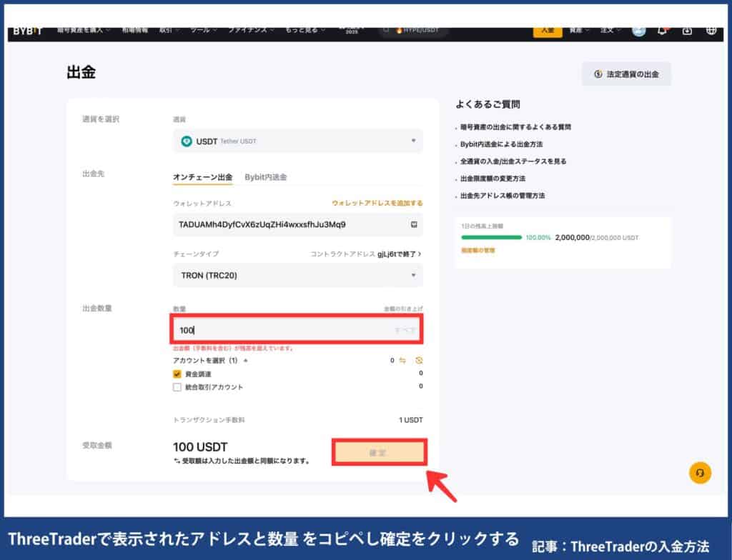Screen dimensions: 732x560
Task: Click the HYPE/USDT search box
Action: coord(414,30)
